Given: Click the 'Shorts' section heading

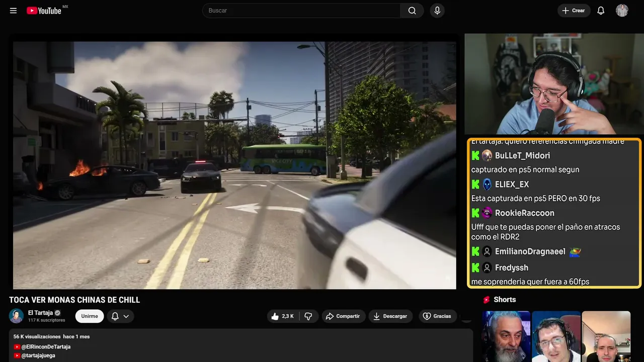Looking at the screenshot, I should tap(505, 300).
